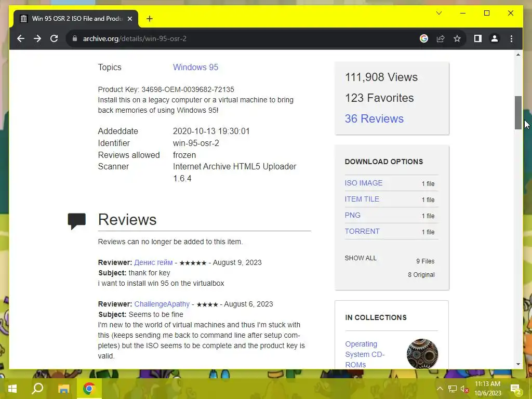The width and height of the screenshot is (532, 399).
Task: Go back with the browser back arrow
Action: point(21,38)
